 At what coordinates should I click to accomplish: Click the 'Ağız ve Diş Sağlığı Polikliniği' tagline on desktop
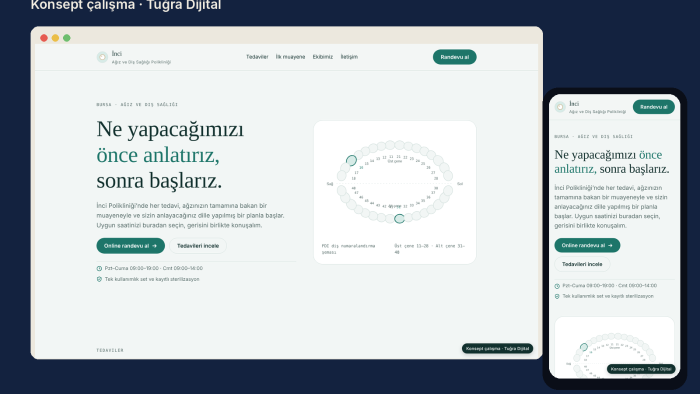coord(141,62)
